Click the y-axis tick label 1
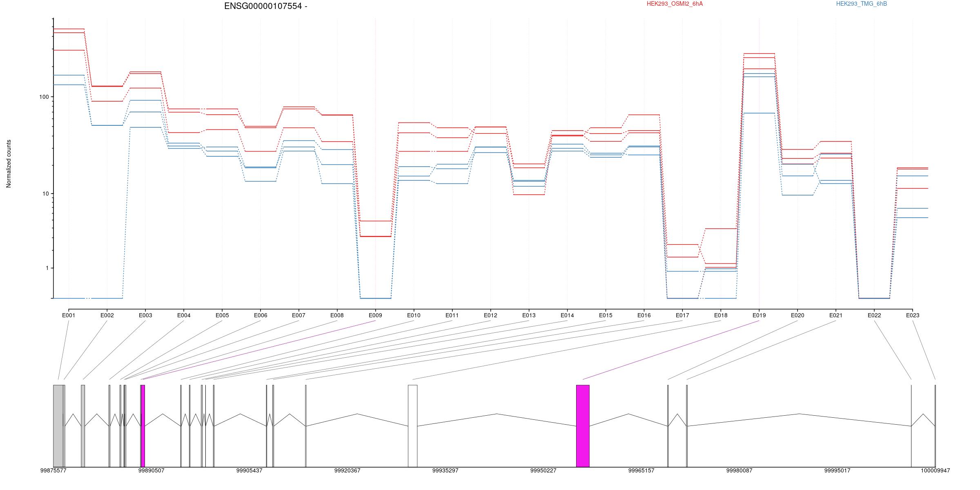 tap(47, 268)
